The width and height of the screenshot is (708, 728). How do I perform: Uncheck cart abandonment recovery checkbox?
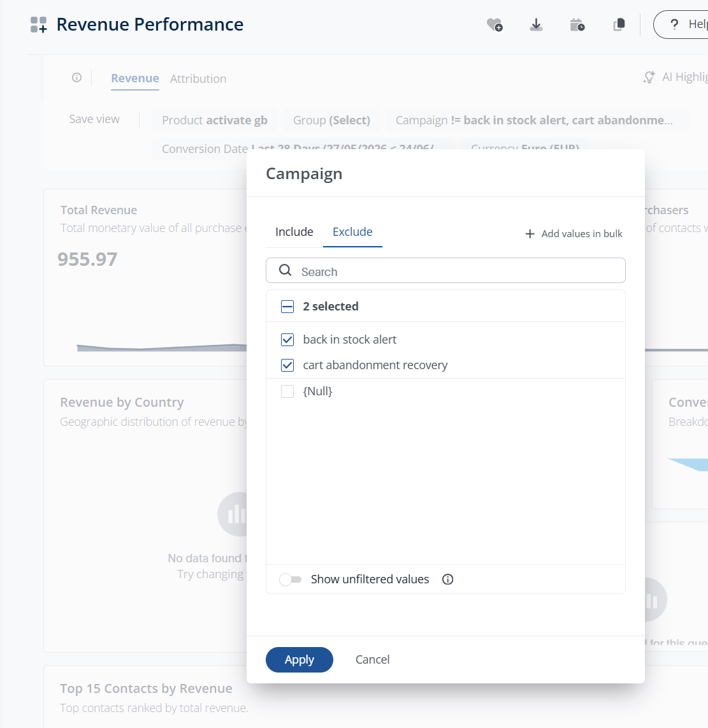(287, 365)
